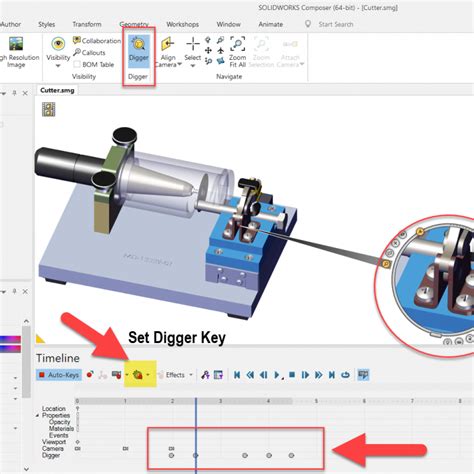This screenshot has height=474, width=474.
Task: Select the Fly-through airplane icon
Action: pyautogui.click(x=220, y=50)
